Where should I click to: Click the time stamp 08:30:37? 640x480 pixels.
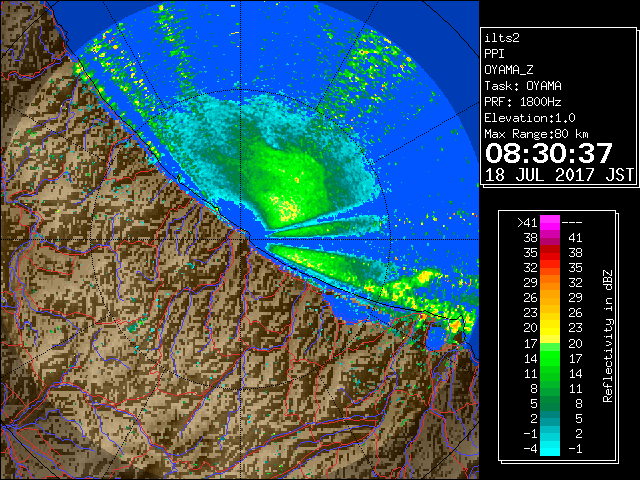coord(549,153)
